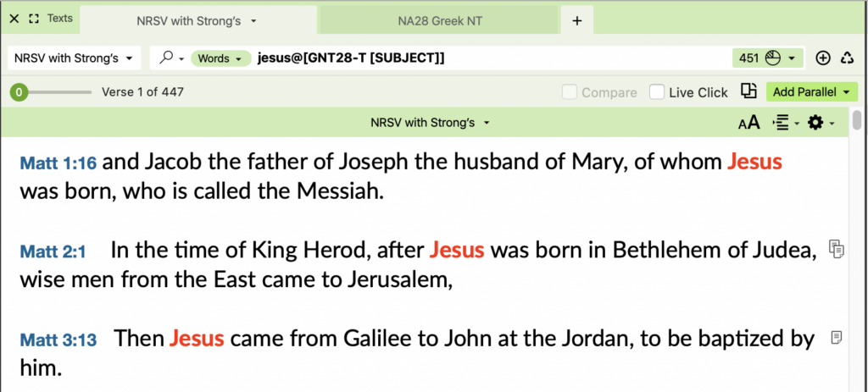The height and width of the screenshot is (392, 868).
Task: Open the pie chart analytics icon next to 451
Action: [x=772, y=58]
